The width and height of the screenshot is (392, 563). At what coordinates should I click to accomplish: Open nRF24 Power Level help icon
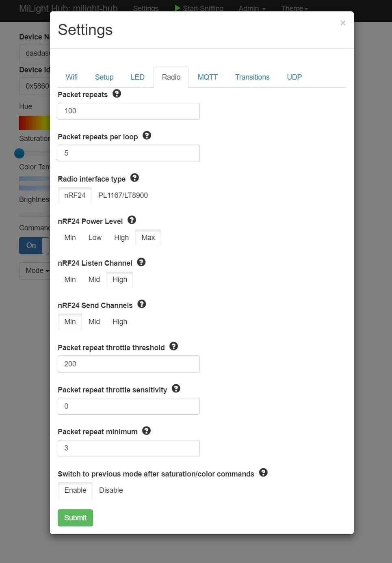132,220
